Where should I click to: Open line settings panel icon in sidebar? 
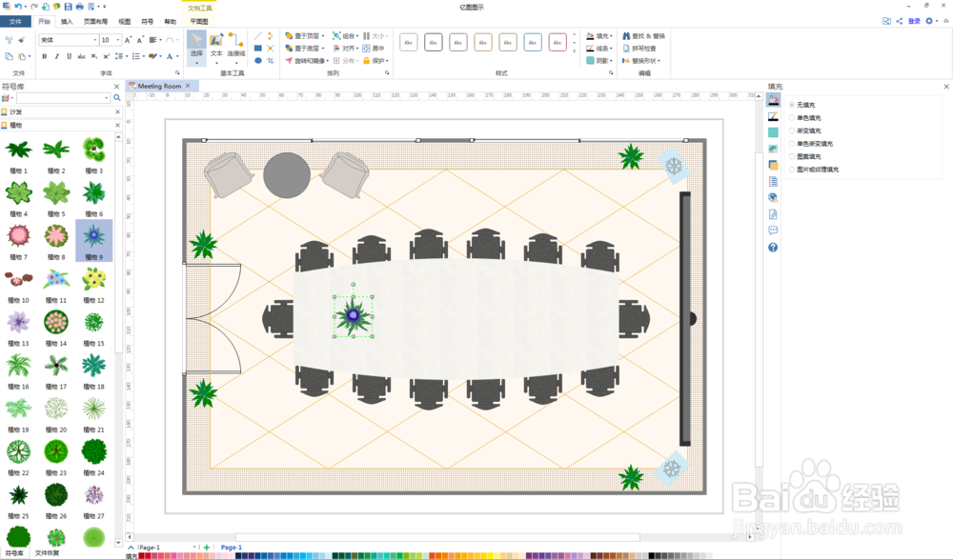[x=773, y=116]
